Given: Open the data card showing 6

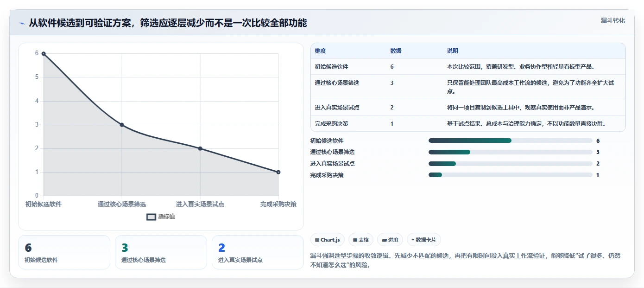Looking at the screenshot, I should [64, 252].
